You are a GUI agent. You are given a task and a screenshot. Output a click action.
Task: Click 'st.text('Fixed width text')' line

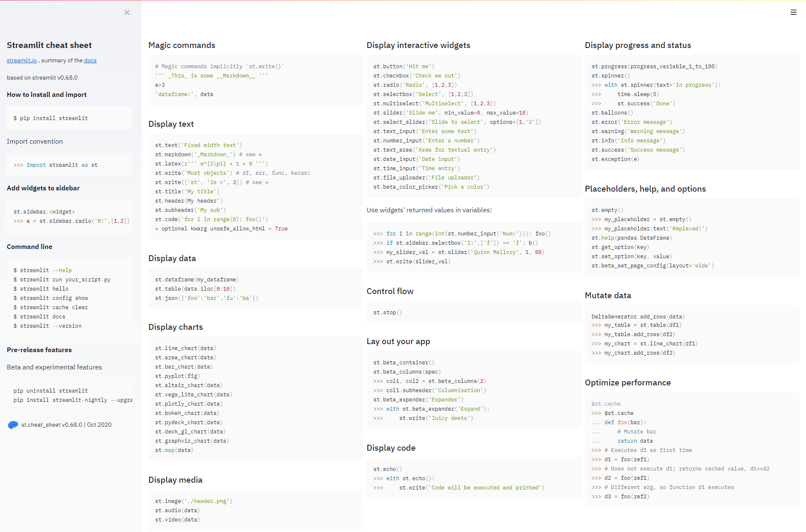click(198, 145)
